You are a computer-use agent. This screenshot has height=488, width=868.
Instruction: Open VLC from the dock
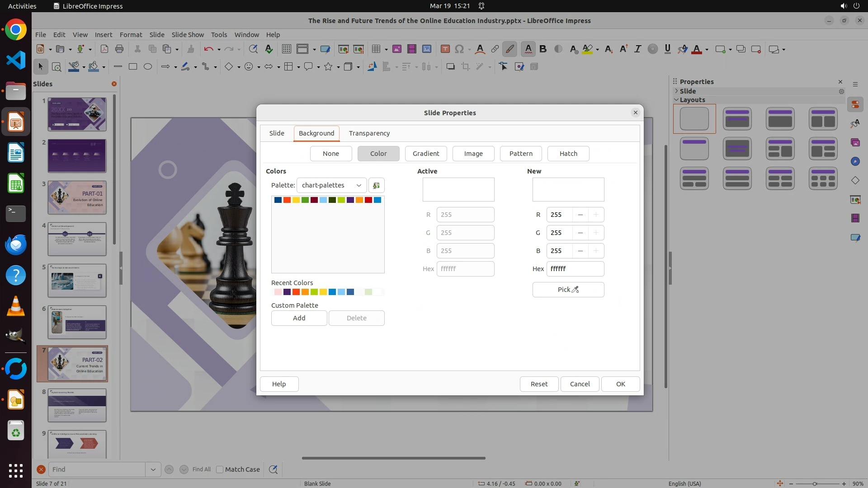pyautogui.click(x=16, y=306)
